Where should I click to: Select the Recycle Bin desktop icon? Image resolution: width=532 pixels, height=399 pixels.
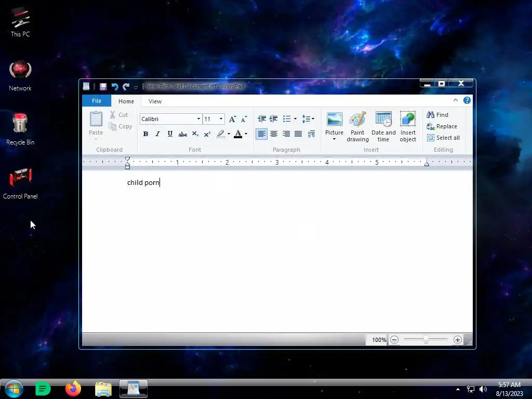point(20,129)
